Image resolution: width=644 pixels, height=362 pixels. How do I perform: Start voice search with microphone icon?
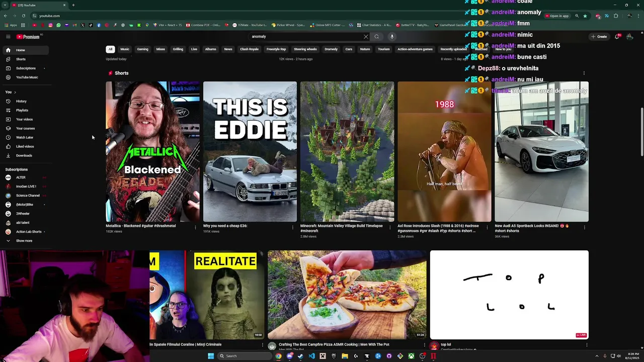pyautogui.click(x=392, y=37)
